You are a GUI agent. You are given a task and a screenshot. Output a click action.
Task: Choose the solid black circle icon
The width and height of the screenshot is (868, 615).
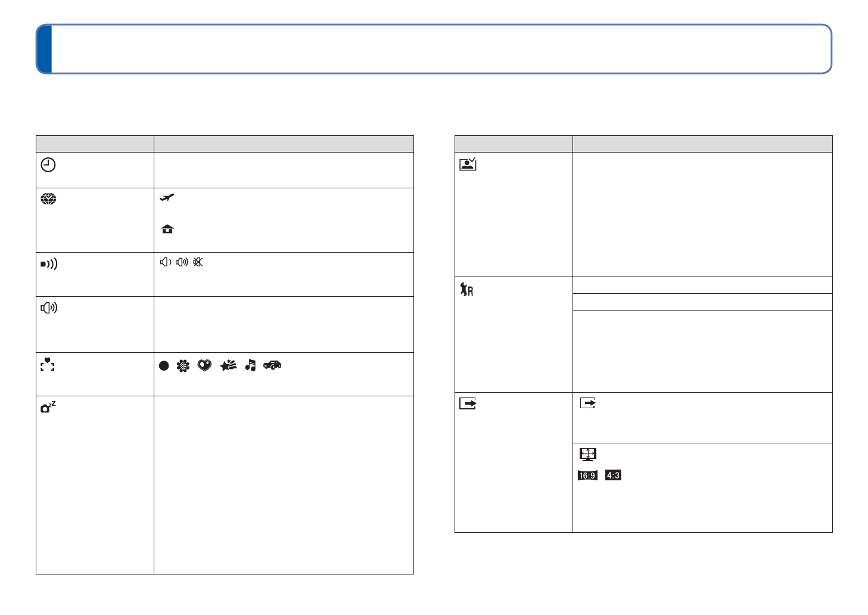coord(164,366)
